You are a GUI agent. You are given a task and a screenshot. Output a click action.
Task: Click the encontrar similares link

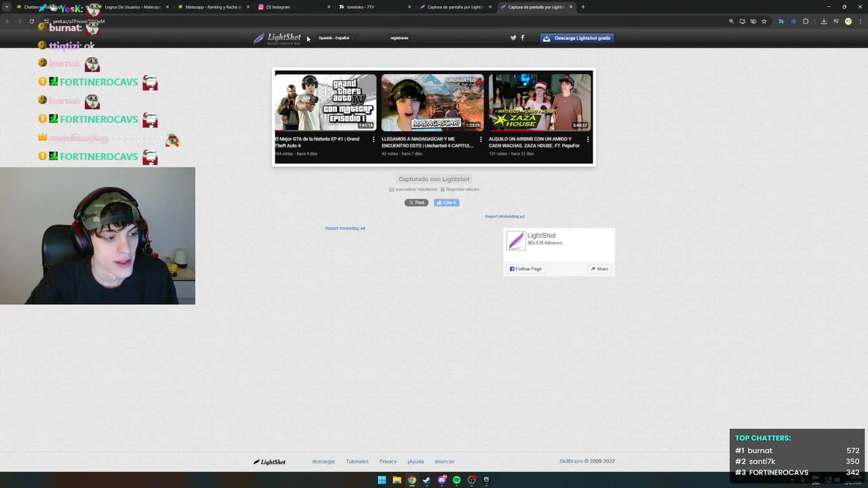(413, 189)
